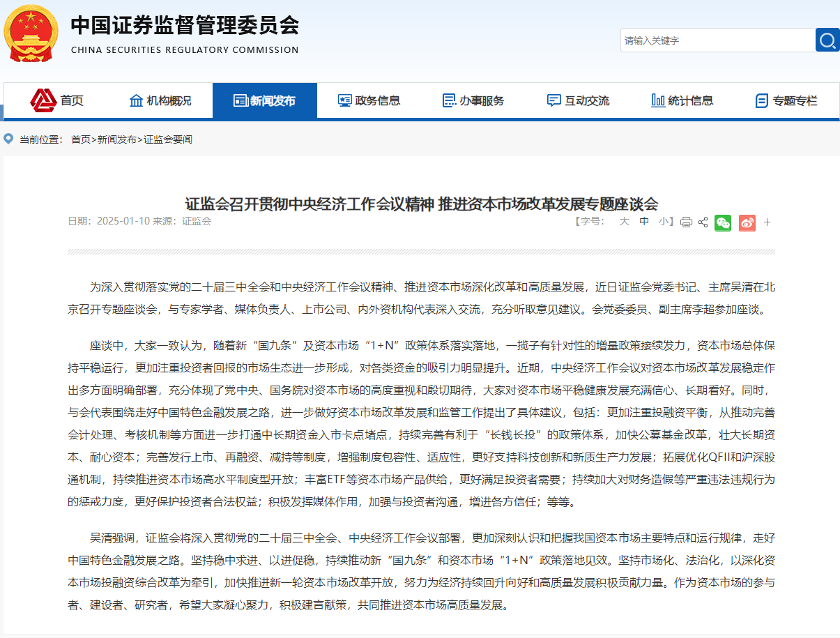Click the CSRC national emblem logo

point(31,33)
